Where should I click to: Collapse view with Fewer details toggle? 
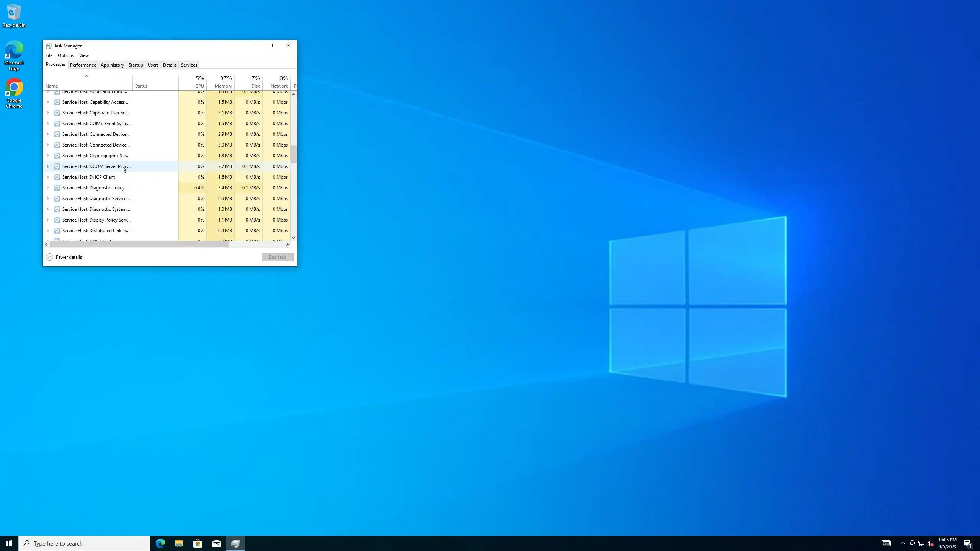64,257
